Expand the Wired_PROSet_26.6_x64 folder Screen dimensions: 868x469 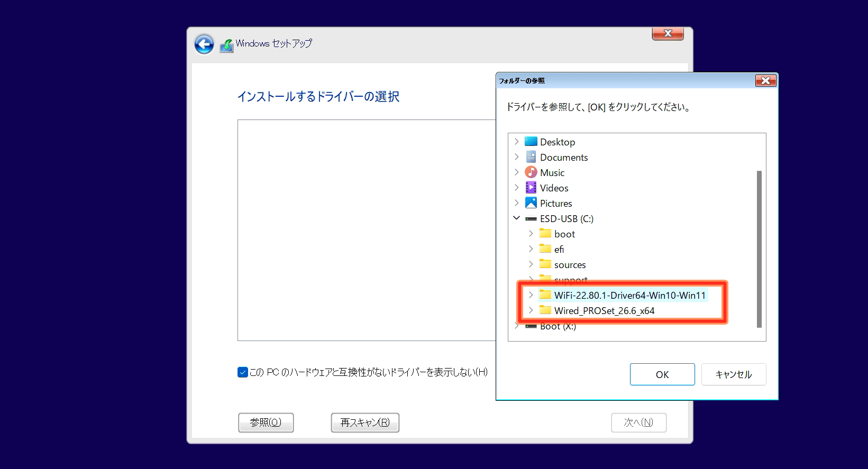point(531,310)
